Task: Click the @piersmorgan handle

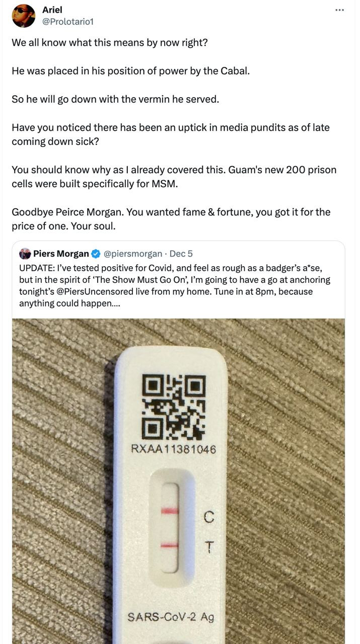Action: pos(133,254)
